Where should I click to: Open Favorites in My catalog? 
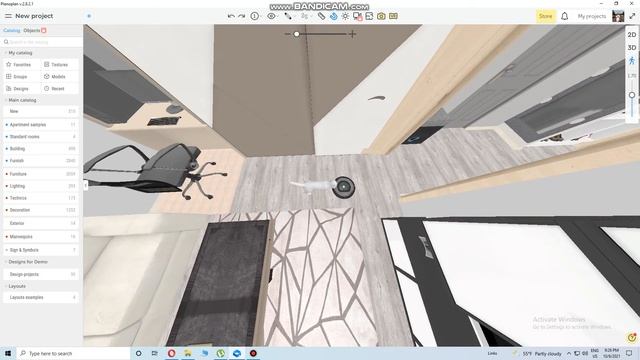click(x=22, y=64)
